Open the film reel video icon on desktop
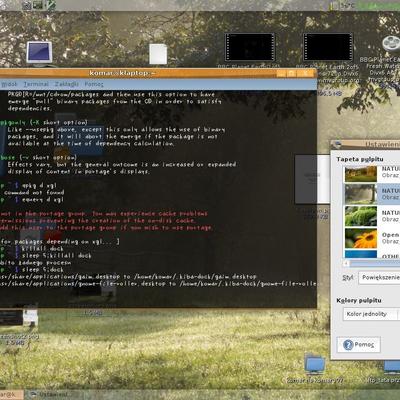This screenshot has width=400, height=400. (x=391, y=44)
